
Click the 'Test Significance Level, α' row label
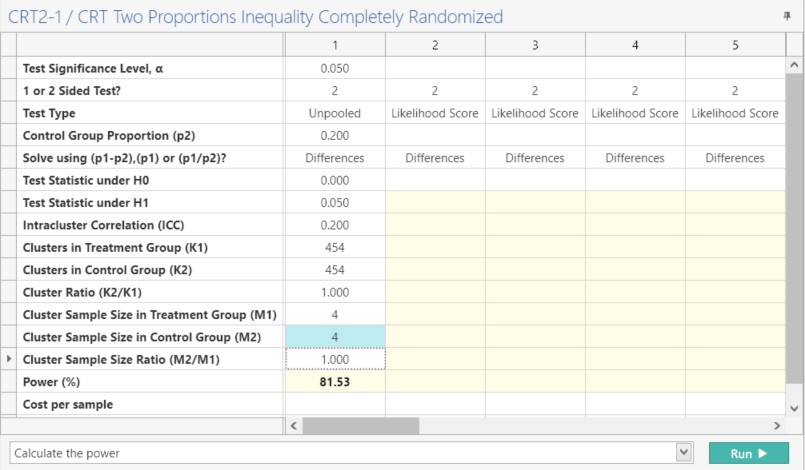coord(93,68)
